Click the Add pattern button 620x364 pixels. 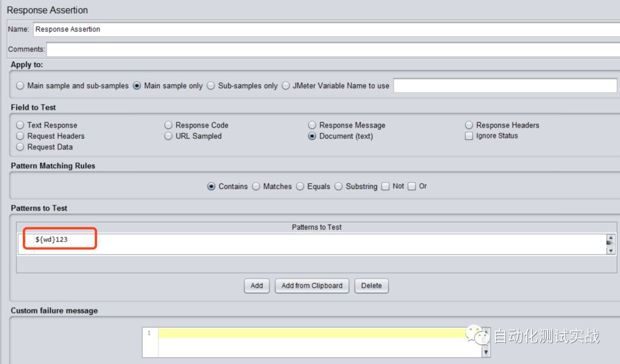[257, 286]
